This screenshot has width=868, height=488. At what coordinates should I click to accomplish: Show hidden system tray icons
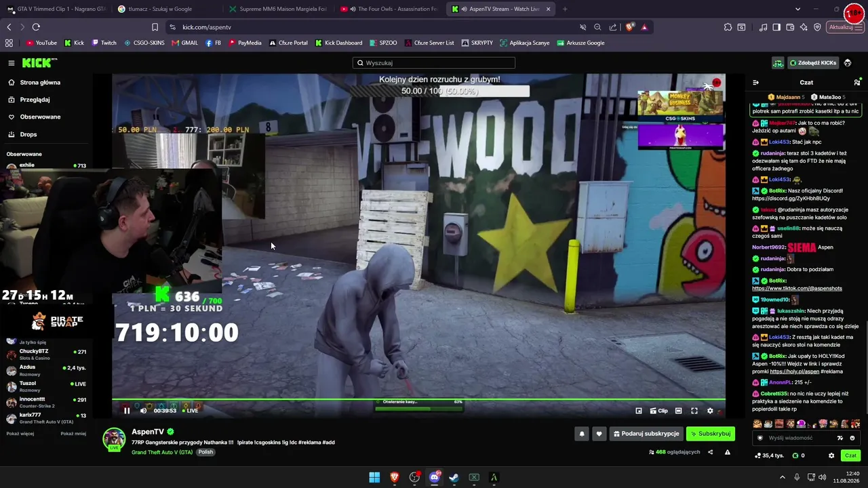coord(782,477)
